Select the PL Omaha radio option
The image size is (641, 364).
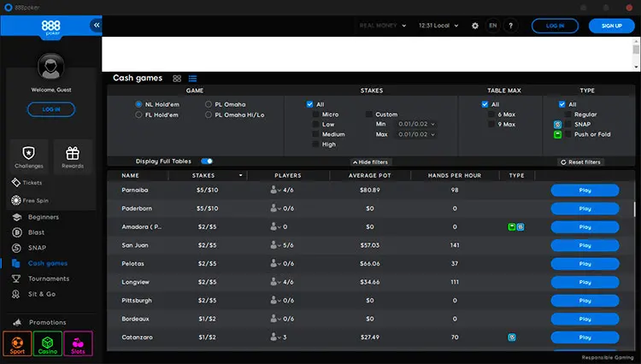208,104
